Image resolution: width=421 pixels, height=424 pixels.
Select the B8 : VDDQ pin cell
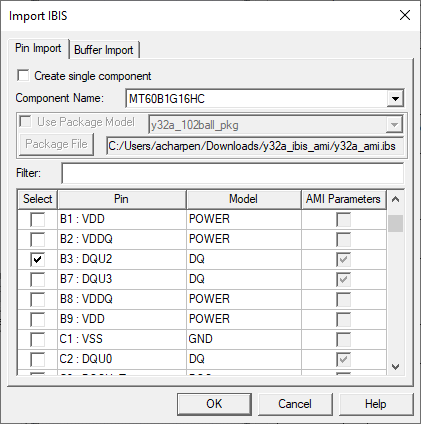[x=122, y=299]
